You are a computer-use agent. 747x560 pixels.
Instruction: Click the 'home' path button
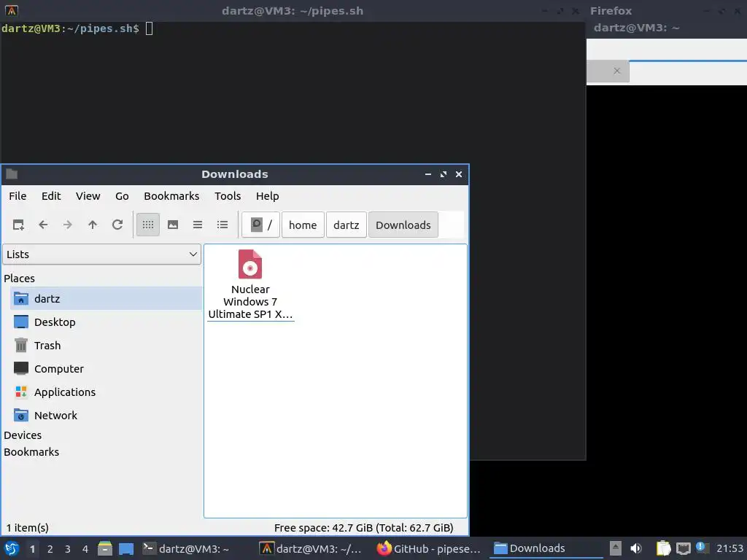tap(303, 225)
